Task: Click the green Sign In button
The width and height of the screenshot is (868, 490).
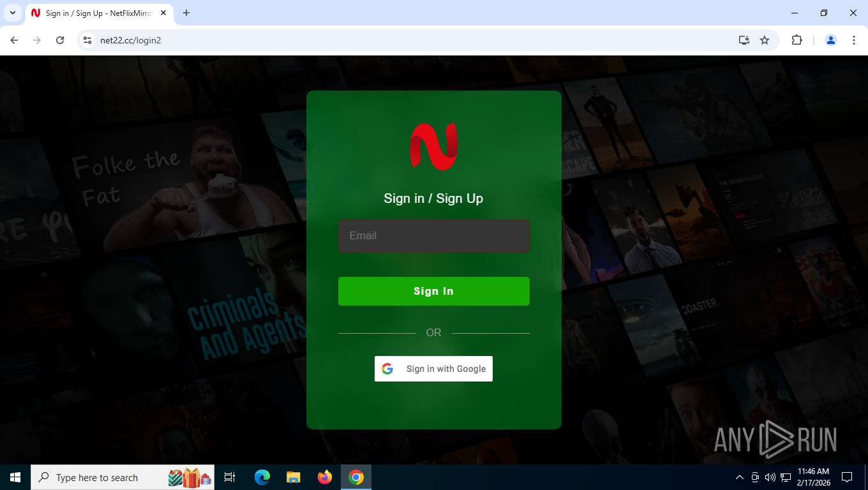Action: coord(434,291)
